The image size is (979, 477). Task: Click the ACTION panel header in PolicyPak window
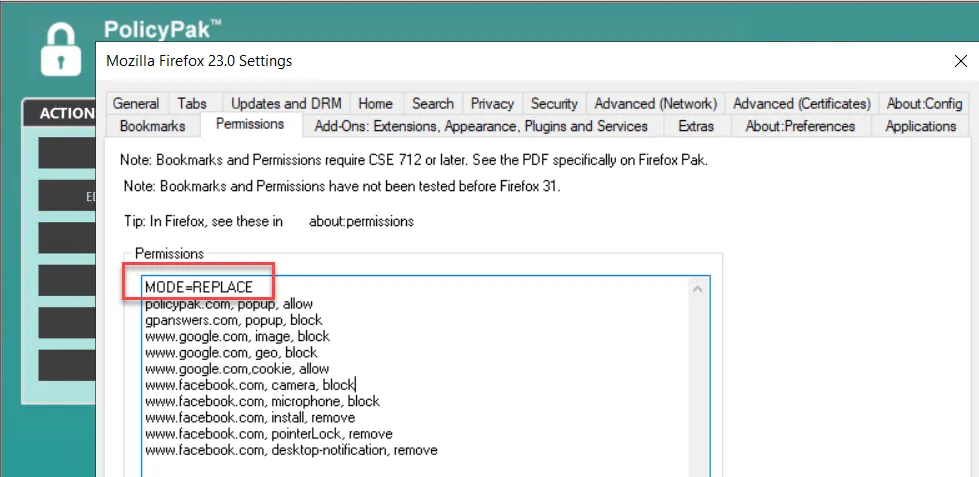pyautogui.click(x=59, y=113)
